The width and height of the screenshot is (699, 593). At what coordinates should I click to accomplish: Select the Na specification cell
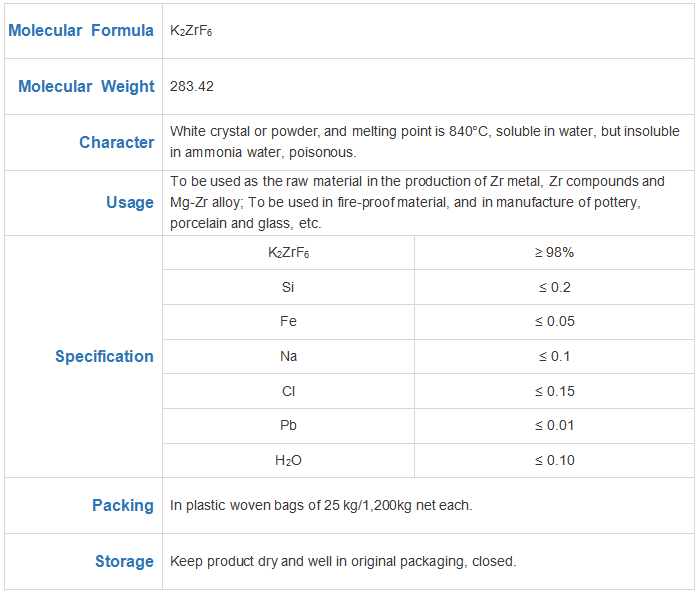pyautogui.click(x=288, y=356)
